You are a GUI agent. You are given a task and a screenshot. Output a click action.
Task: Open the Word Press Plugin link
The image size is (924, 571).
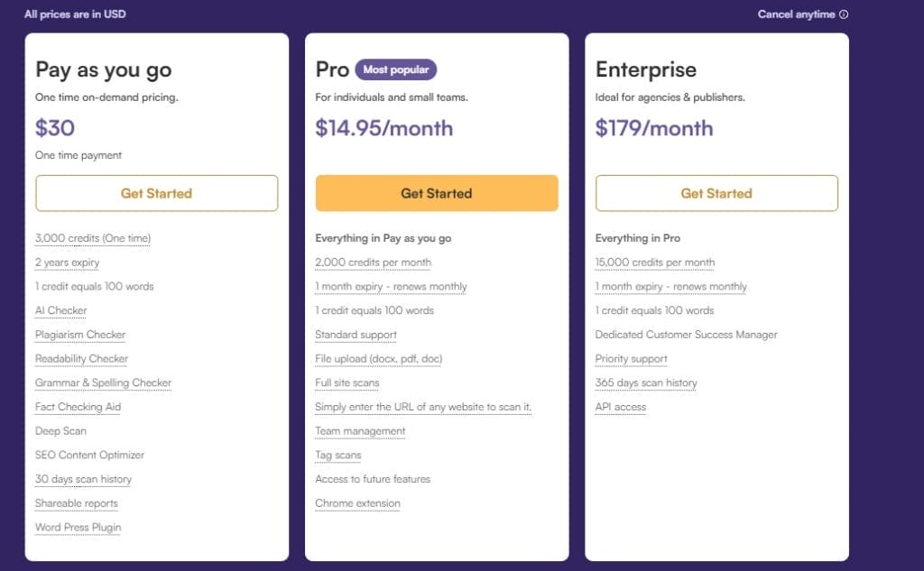pos(78,527)
